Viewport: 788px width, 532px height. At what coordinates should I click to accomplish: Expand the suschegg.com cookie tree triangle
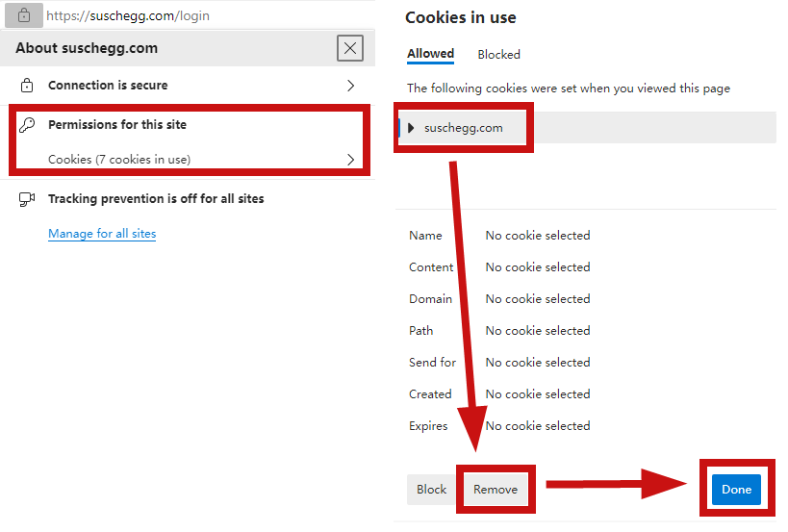tap(411, 128)
